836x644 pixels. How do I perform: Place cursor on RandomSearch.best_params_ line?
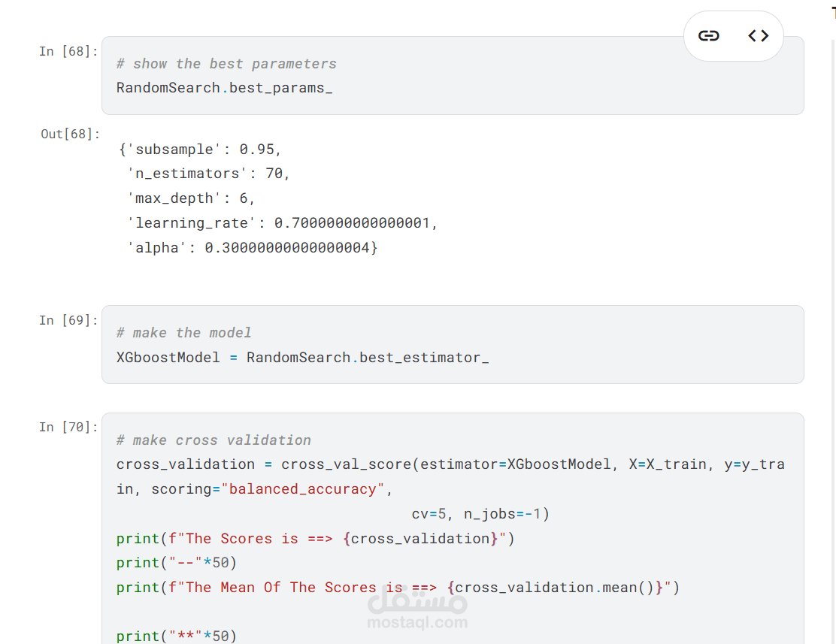[224, 88]
